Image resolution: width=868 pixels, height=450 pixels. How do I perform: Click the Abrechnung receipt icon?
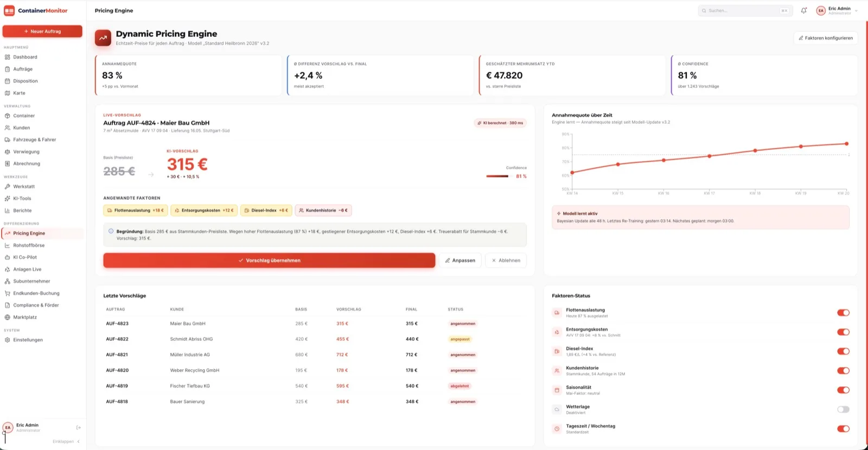coord(8,163)
